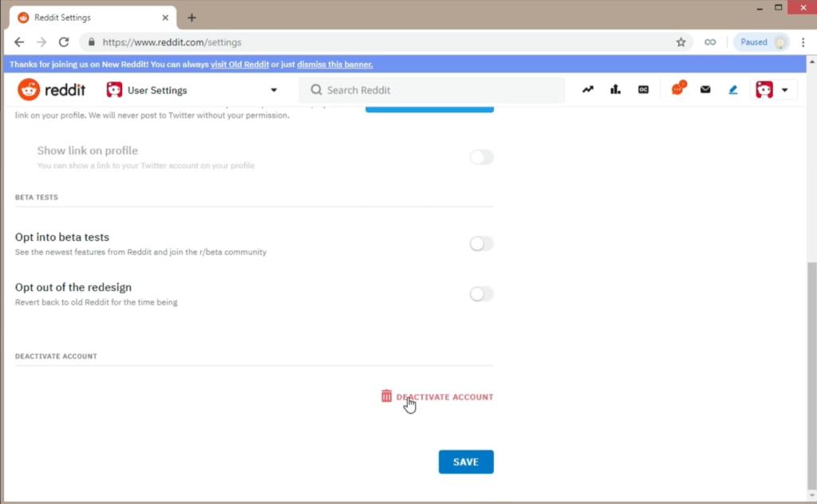Click the site lock security icon

coord(92,42)
